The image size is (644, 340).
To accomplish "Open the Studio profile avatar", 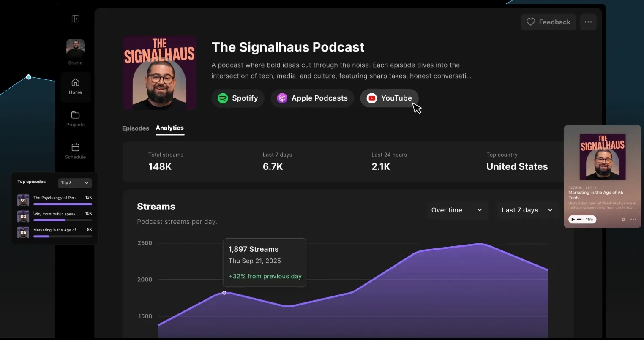I will coord(75,49).
